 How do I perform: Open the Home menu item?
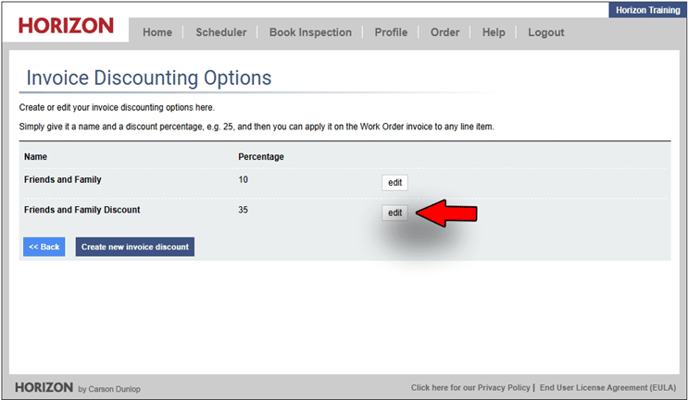coord(157,32)
